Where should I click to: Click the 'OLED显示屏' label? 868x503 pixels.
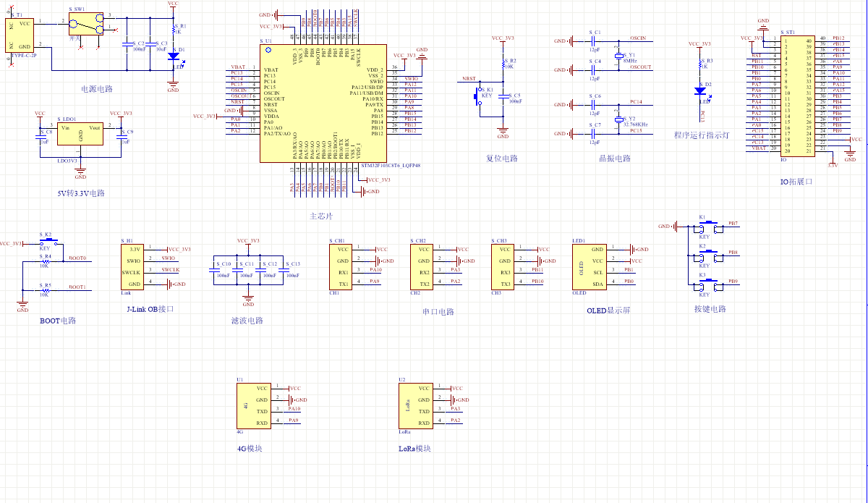point(608,310)
